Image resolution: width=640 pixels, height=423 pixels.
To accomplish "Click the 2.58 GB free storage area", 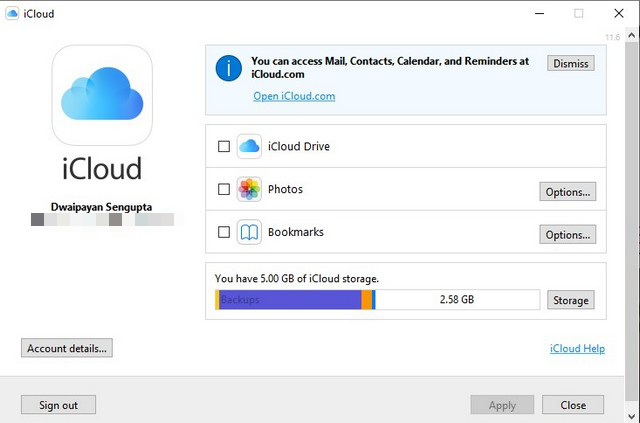I will 457,300.
